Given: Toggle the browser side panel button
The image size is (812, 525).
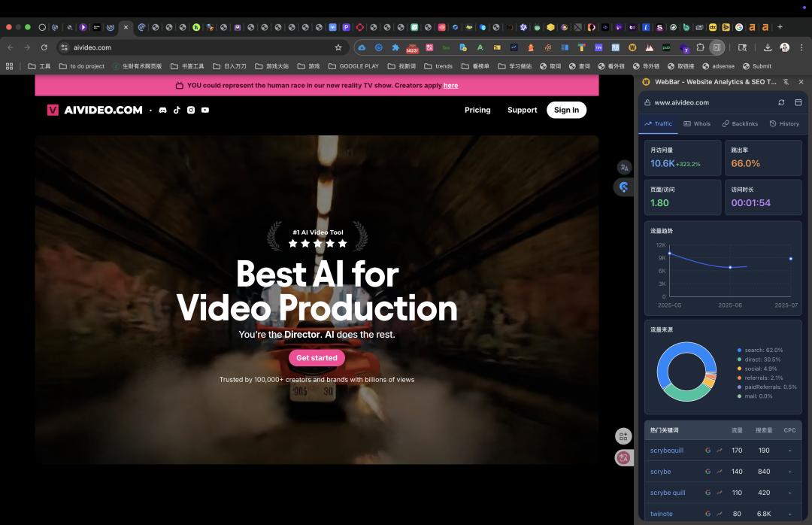Looking at the screenshot, I should (x=717, y=47).
